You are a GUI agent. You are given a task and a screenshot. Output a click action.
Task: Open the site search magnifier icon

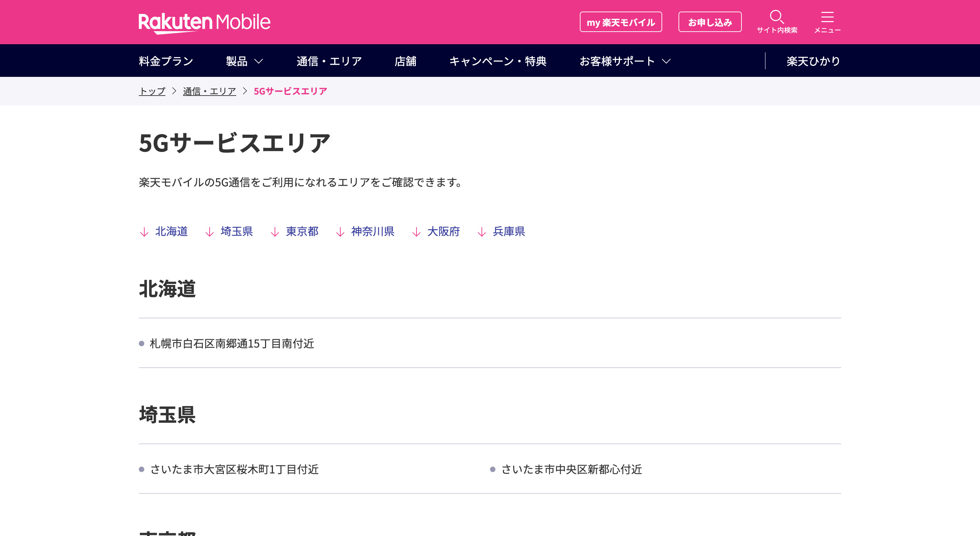777,17
